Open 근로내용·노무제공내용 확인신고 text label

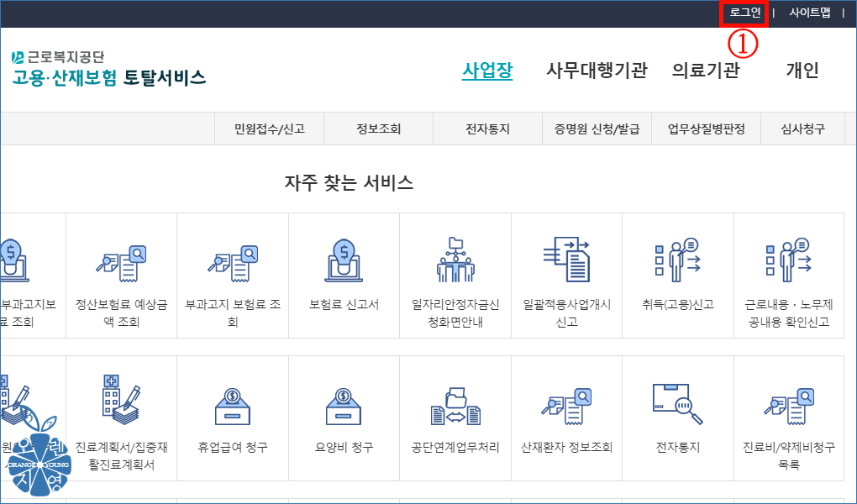789,313
